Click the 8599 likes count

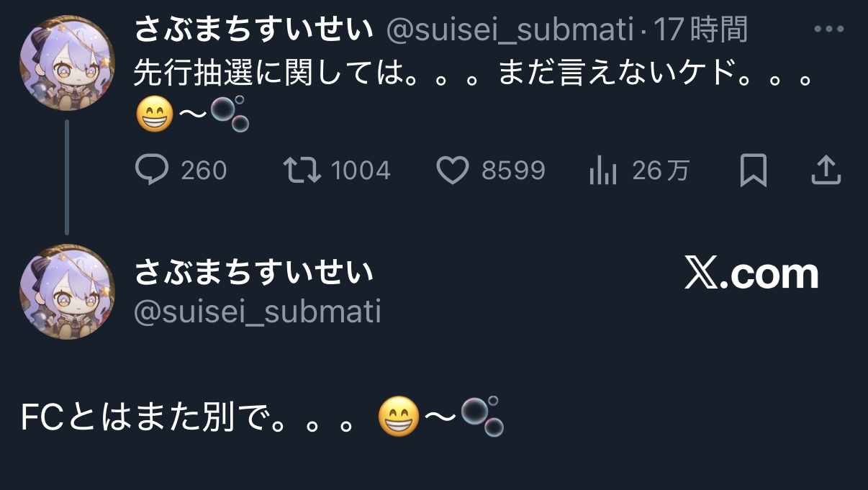click(x=513, y=171)
